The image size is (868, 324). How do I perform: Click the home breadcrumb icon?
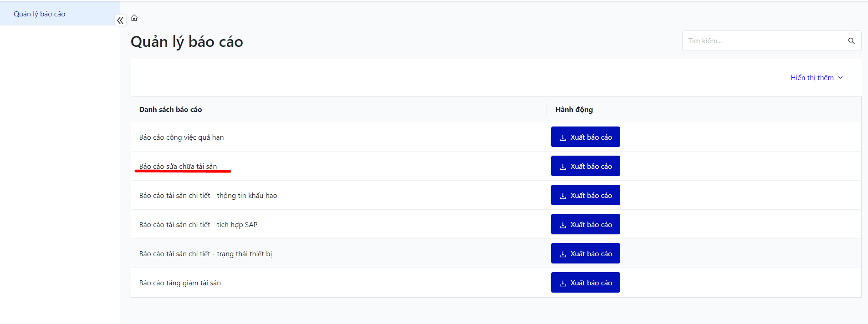[134, 18]
